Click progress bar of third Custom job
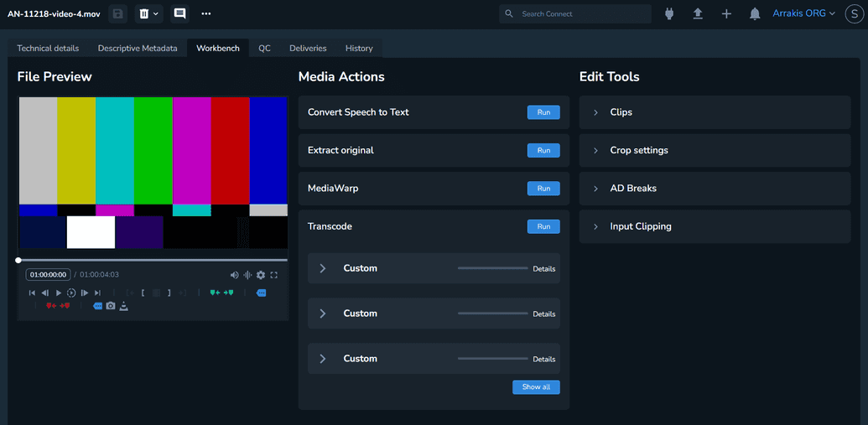Viewport: 868px width, 425px height. coord(492,359)
